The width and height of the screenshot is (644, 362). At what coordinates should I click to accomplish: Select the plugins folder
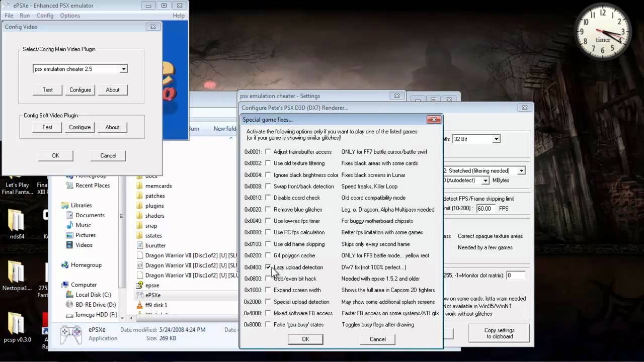point(154,206)
